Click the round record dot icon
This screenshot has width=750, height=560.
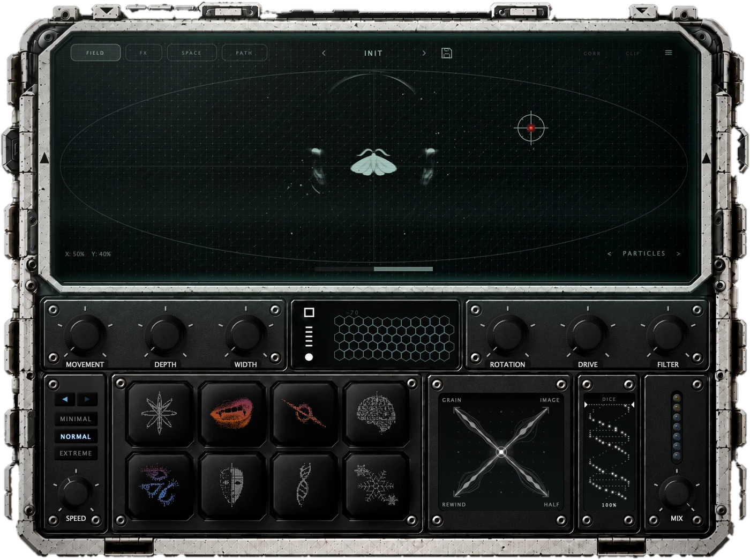pos(309,357)
